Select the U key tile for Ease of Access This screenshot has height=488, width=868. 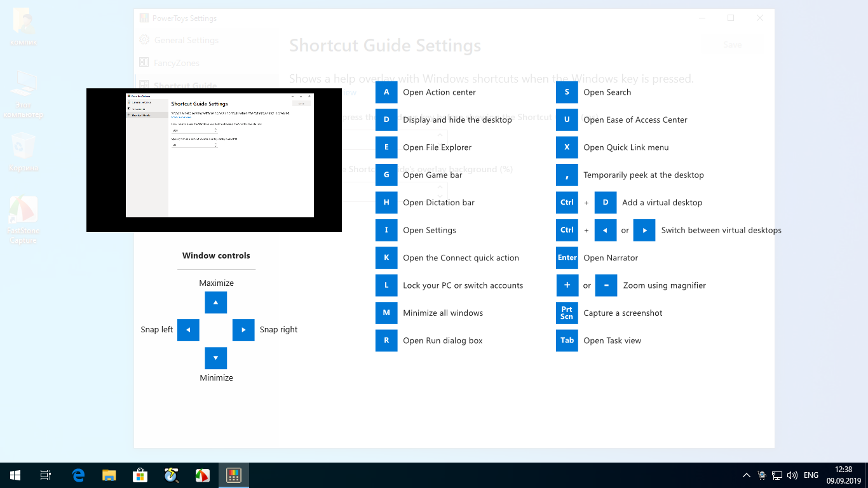tap(567, 119)
